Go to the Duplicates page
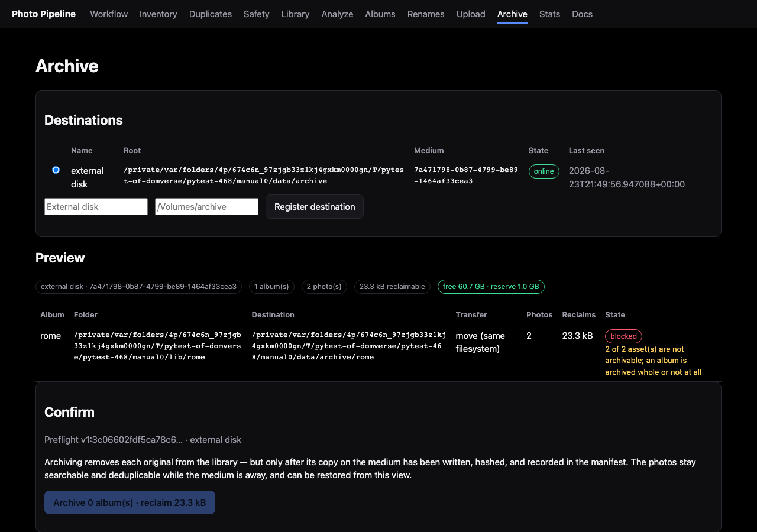This screenshot has width=757, height=532. point(211,14)
